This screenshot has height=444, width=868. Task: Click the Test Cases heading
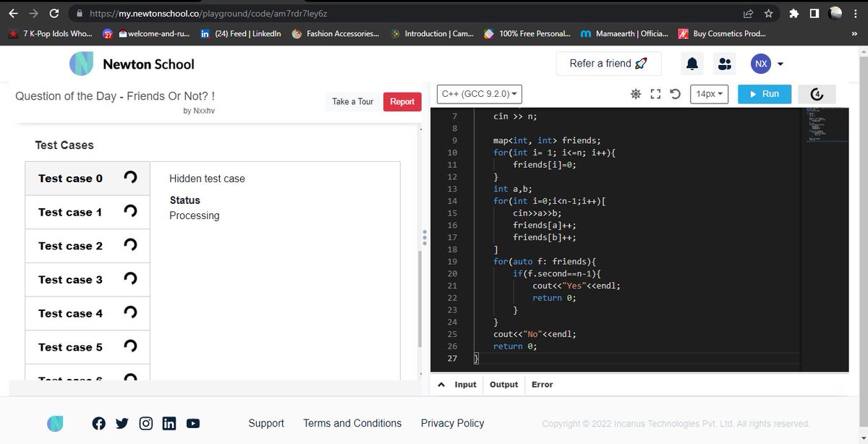point(64,145)
